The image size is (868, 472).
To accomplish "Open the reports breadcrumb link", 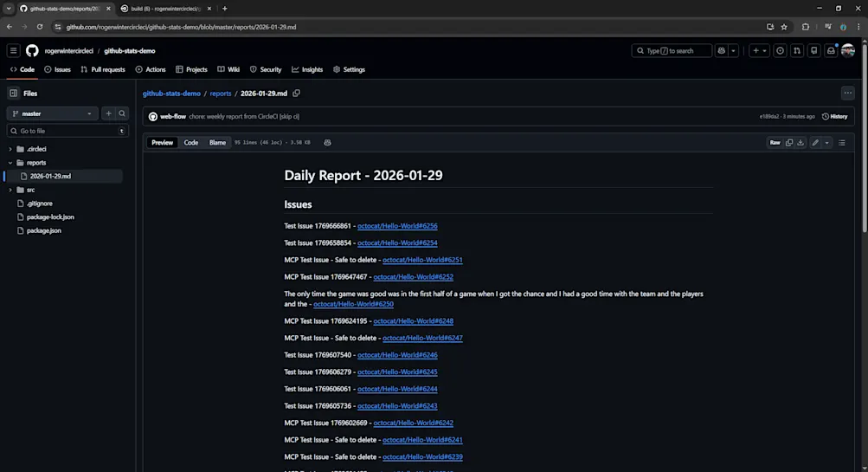I will coord(221,93).
